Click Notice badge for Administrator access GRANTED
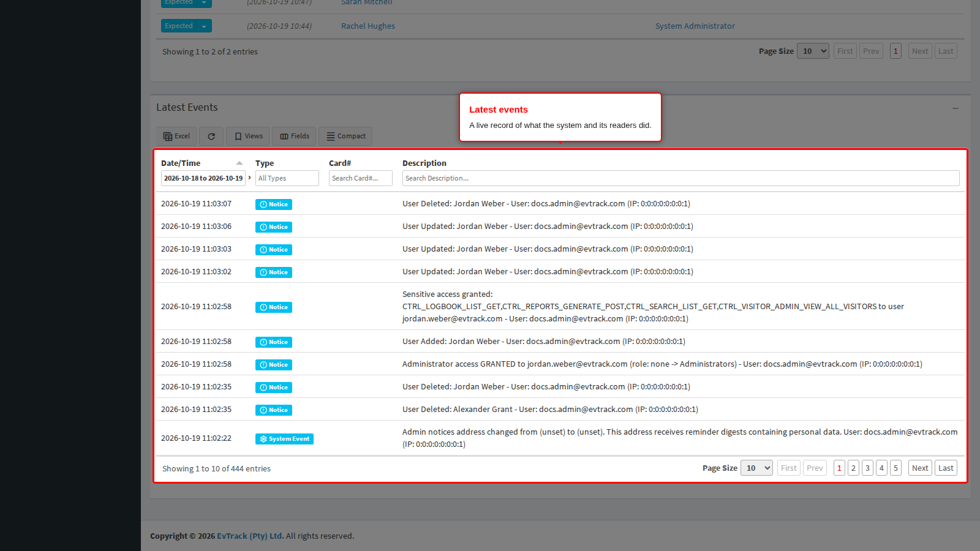The width and height of the screenshot is (980, 551). click(x=274, y=365)
